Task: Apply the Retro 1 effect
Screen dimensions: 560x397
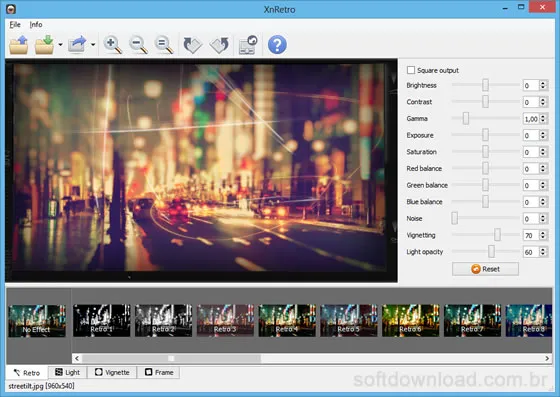Action: (102, 321)
